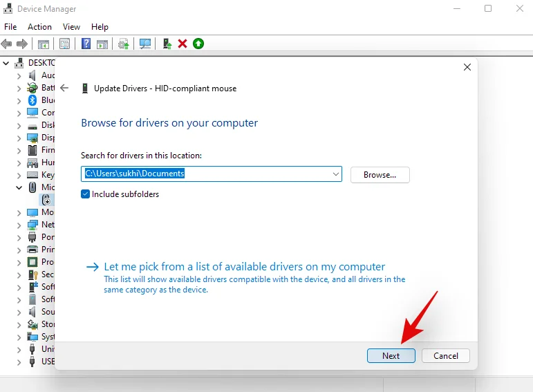Collapse the Mice and pointing devices node
The image size is (533, 392).
(19, 187)
